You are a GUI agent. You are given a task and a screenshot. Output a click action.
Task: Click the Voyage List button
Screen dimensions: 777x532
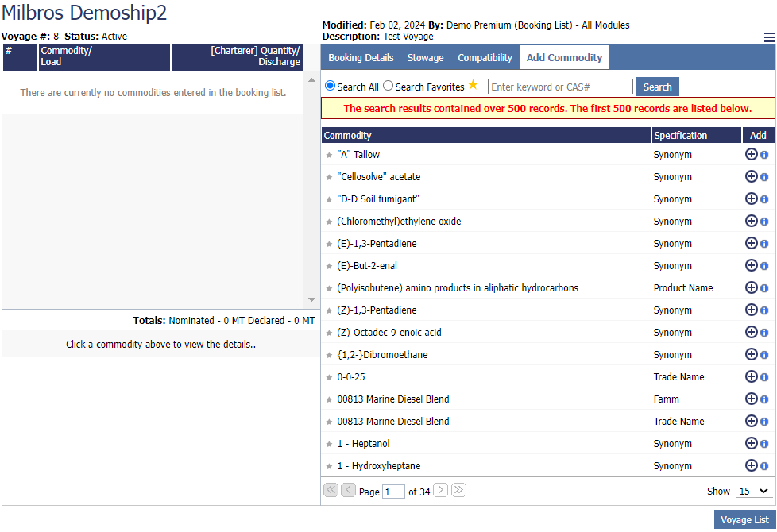[x=744, y=519]
